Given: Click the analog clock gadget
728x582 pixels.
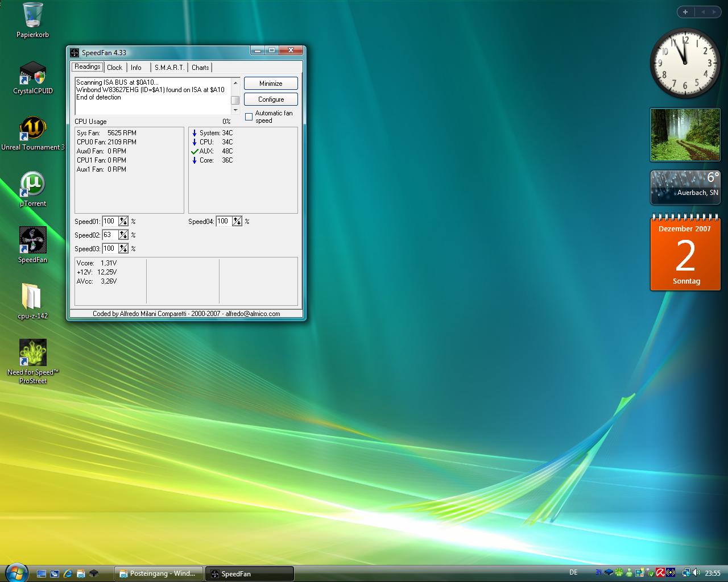Looking at the screenshot, I should [x=685, y=63].
